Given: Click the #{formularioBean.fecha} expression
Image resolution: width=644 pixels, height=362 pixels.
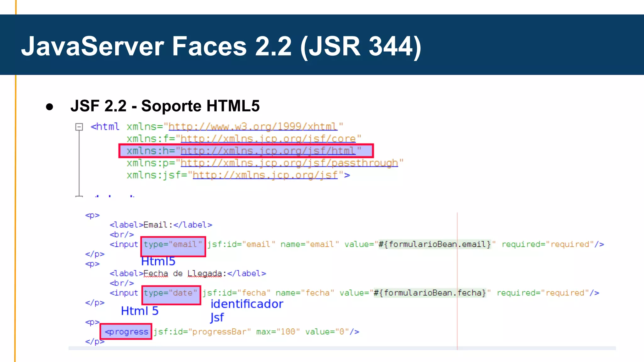Looking at the screenshot, I should 430,293.
